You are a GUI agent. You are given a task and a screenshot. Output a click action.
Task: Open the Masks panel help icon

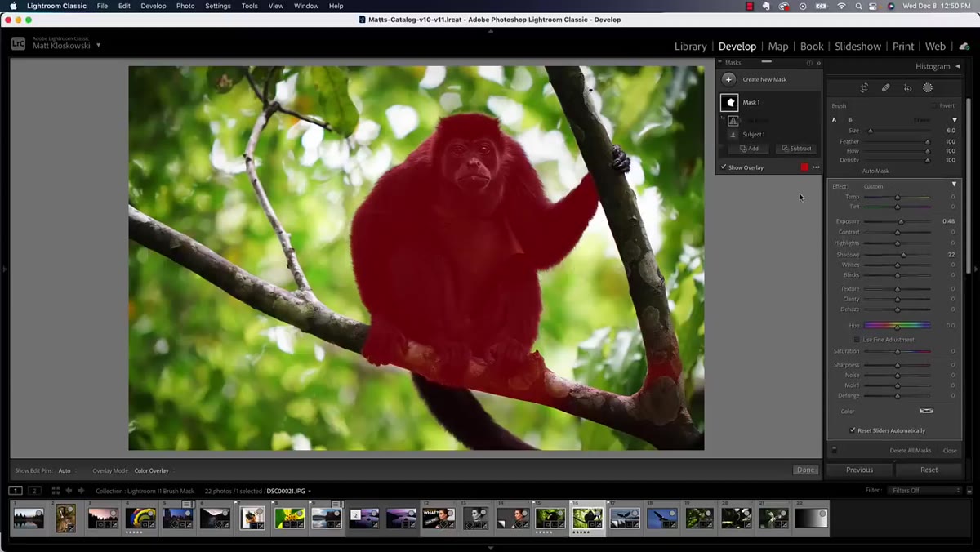tap(809, 63)
